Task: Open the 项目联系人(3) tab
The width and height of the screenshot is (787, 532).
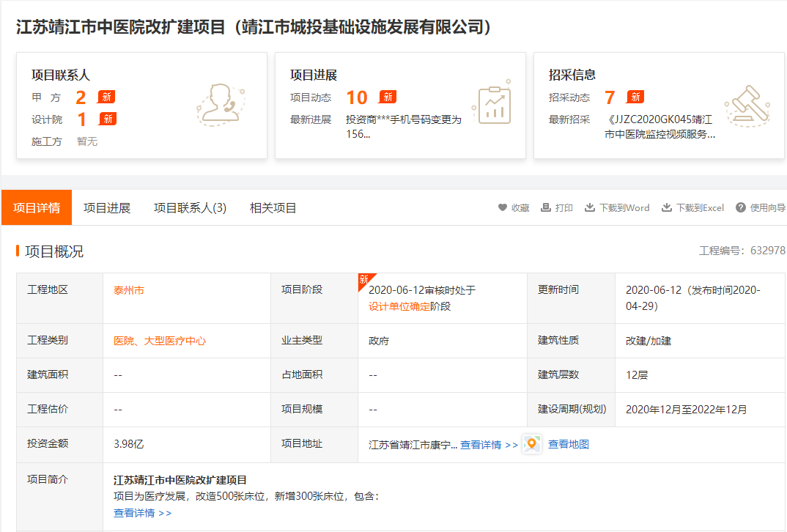Action: [191, 208]
